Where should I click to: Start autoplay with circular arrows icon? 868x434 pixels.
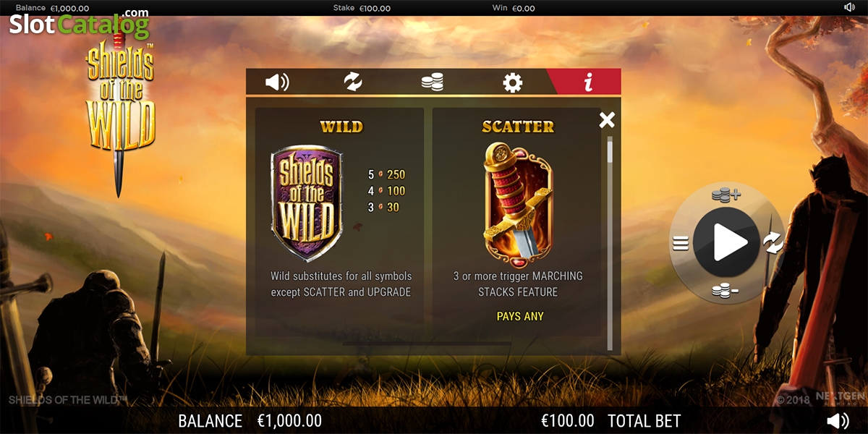(x=773, y=243)
